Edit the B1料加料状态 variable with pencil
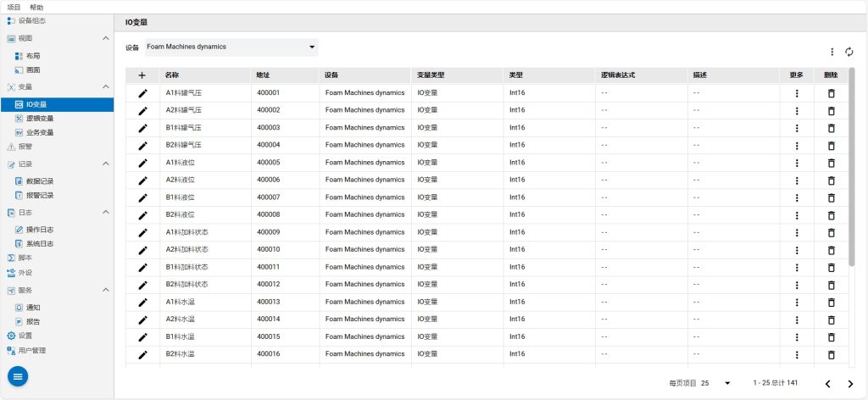Screen dimensions: 868x400 click(x=142, y=267)
